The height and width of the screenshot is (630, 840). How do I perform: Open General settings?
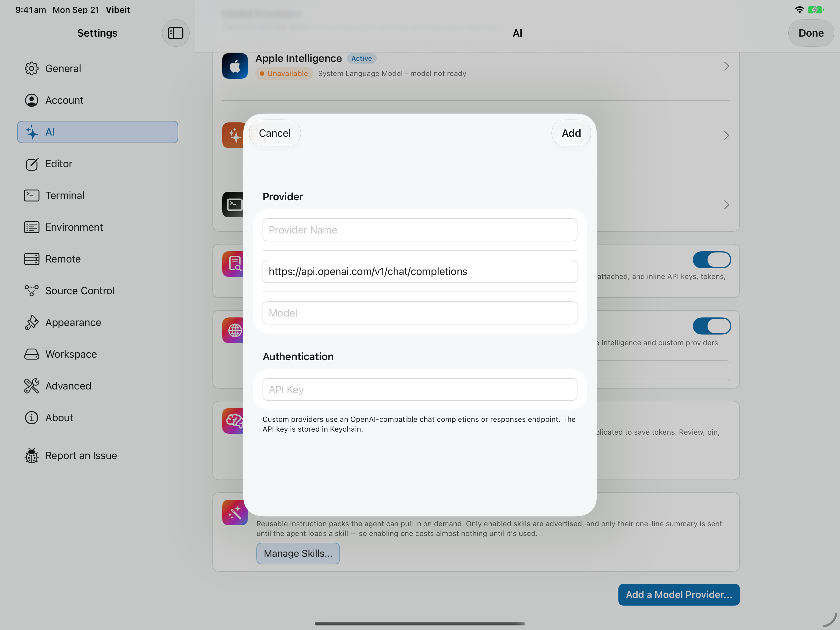click(98, 68)
